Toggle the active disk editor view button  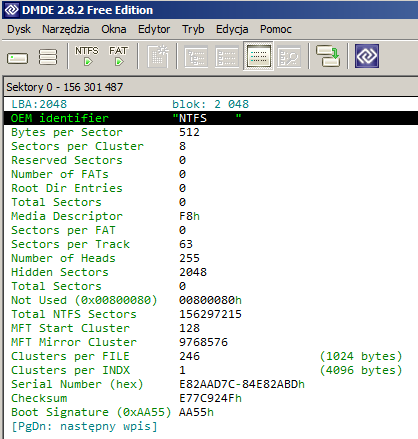(258, 56)
